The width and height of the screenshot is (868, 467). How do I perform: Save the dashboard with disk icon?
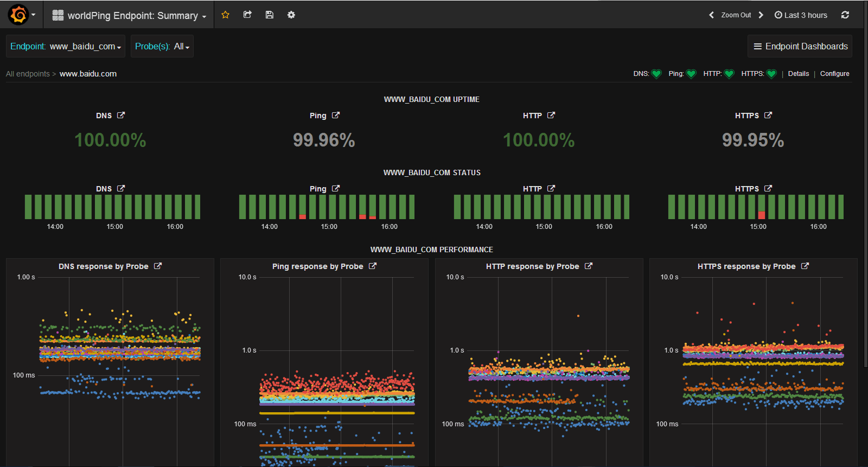[269, 15]
